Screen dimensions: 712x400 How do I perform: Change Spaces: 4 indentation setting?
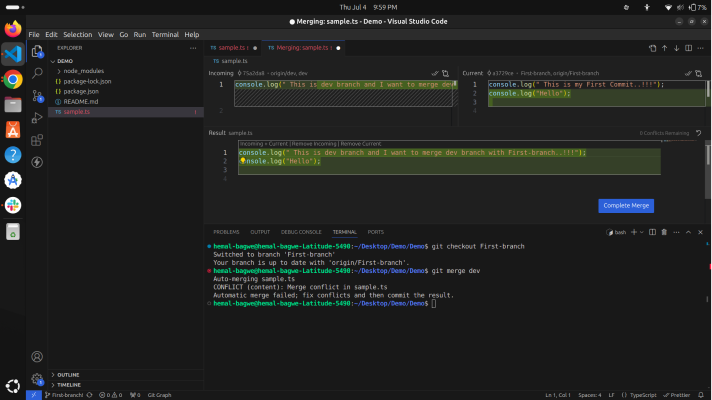point(589,395)
